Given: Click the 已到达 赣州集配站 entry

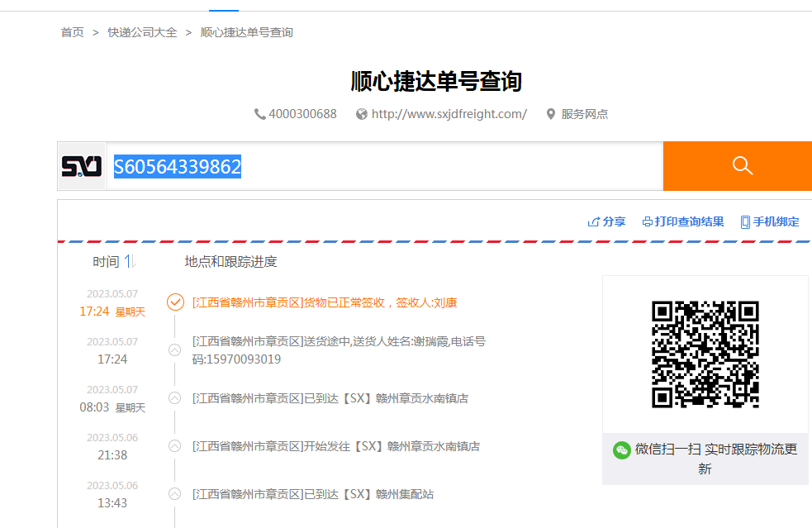Looking at the screenshot, I should pyautogui.click(x=313, y=494).
